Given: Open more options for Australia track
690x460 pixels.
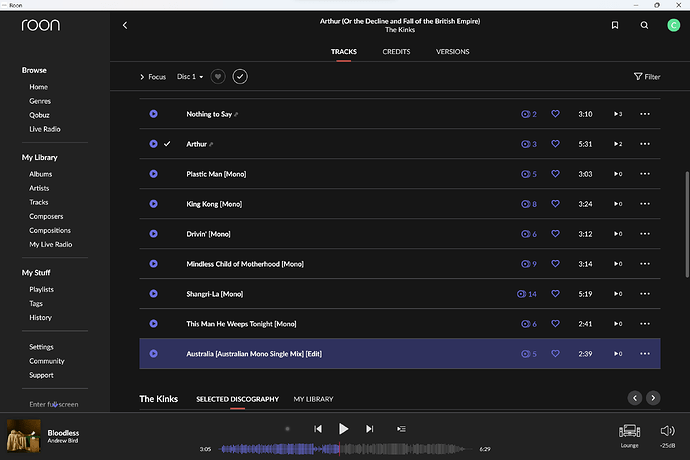Looking at the screenshot, I should pos(645,353).
